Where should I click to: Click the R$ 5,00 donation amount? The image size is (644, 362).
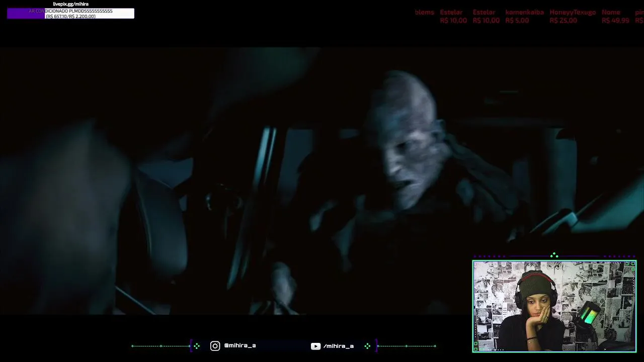point(517,21)
